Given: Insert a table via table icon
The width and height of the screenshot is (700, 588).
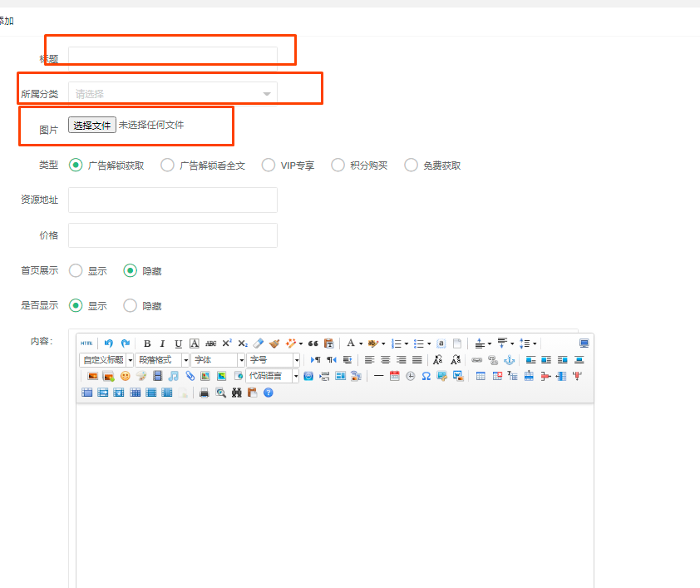Looking at the screenshot, I should coord(481,376).
